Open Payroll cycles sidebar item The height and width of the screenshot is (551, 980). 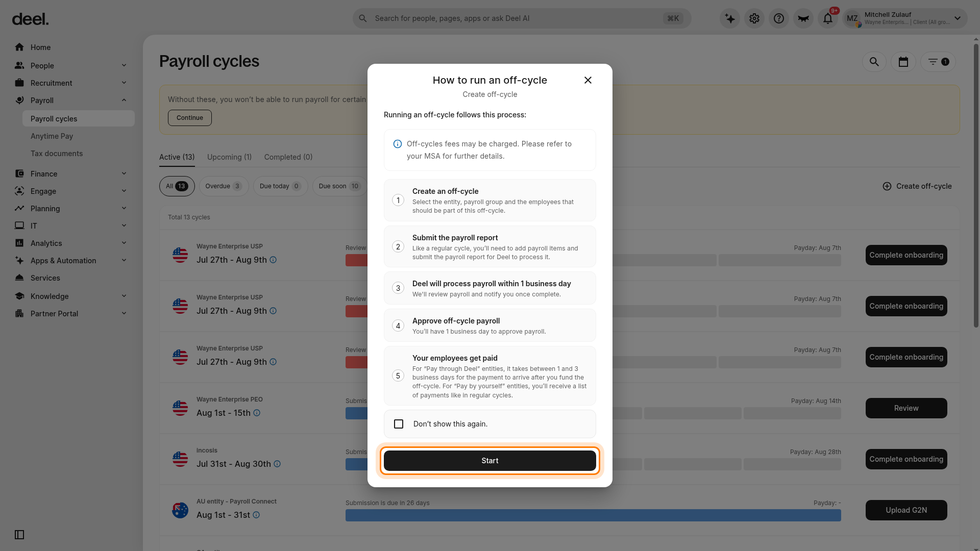click(79, 118)
